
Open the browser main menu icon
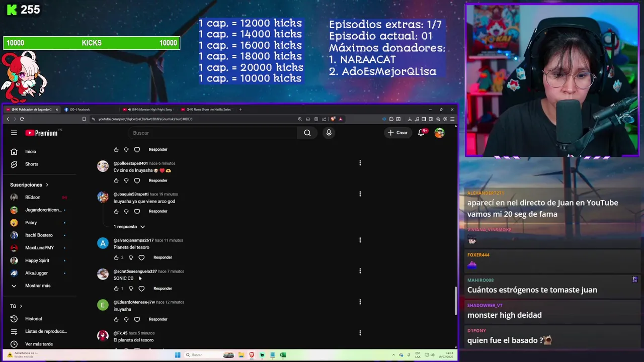(x=452, y=119)
